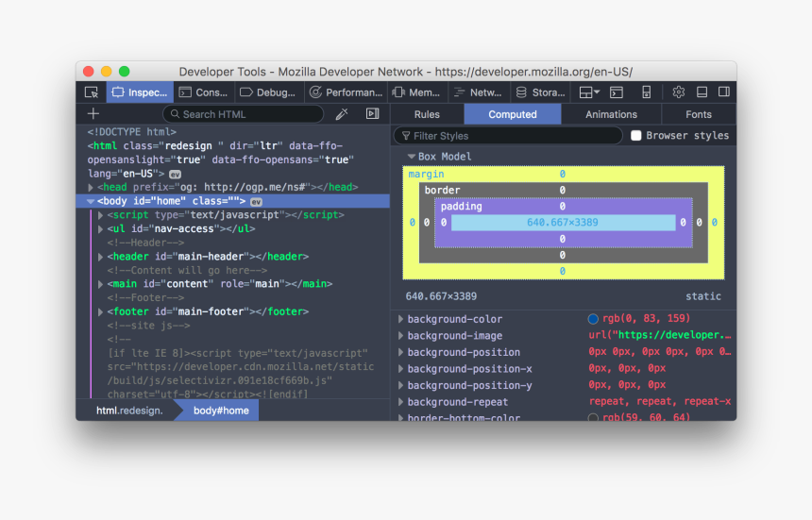
Task: Click the margin label in box model
Action: click(x=426, y=175)
